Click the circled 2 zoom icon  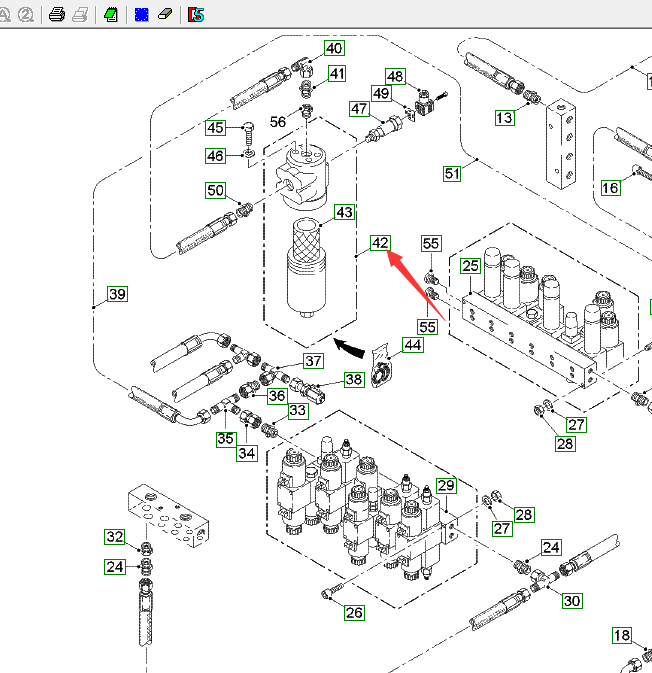tap(26, 14)
